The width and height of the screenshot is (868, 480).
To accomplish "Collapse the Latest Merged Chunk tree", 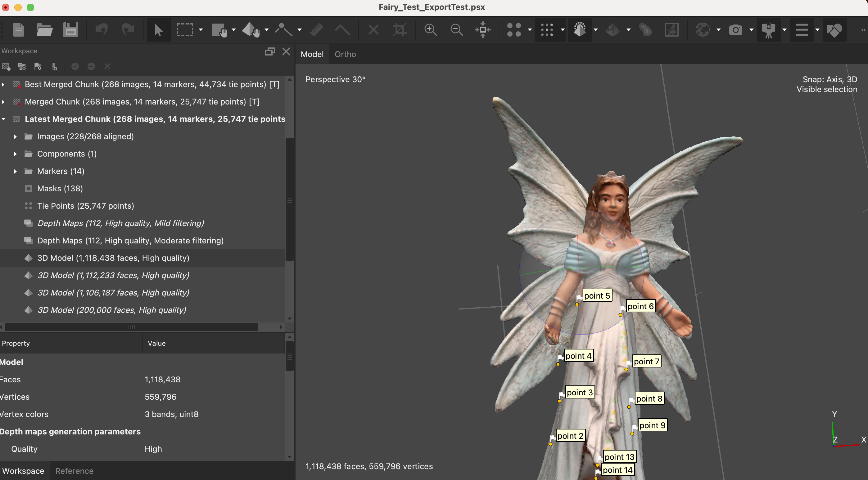I will pyautogui.click(x=4, y=119).
